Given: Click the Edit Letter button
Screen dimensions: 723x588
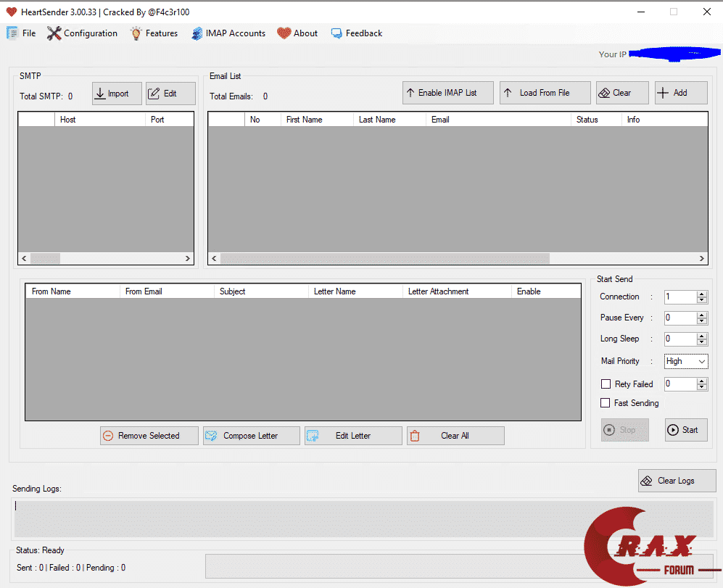Looking at the screenshot, I should 353,436.
